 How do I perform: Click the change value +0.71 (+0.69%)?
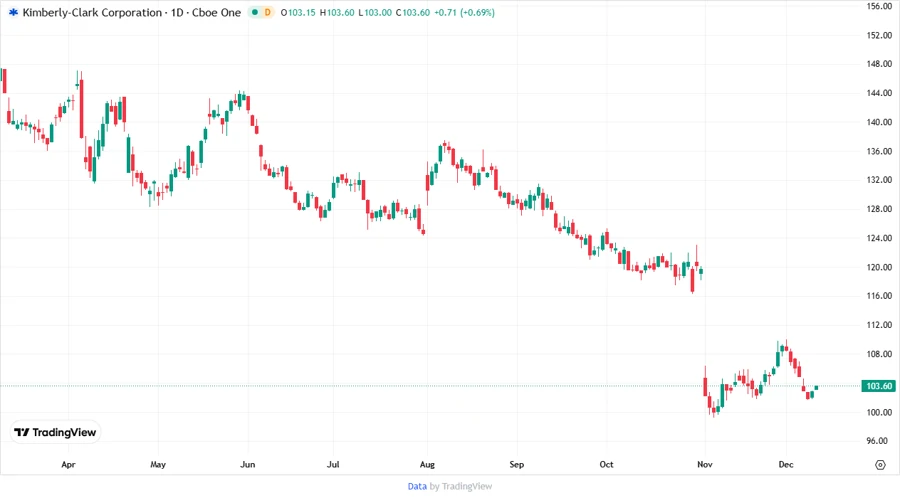pyautogui.click(x=464, y=13)
